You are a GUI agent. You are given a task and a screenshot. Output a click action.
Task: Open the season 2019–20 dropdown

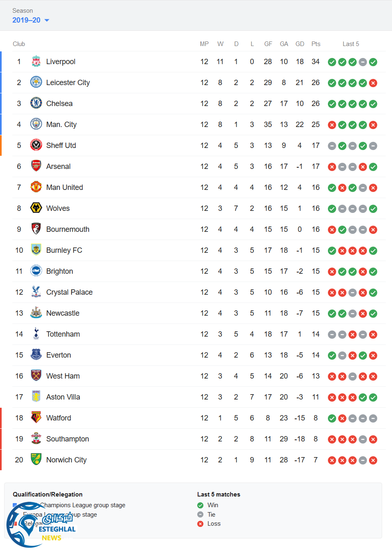click(x=31, y=20)
